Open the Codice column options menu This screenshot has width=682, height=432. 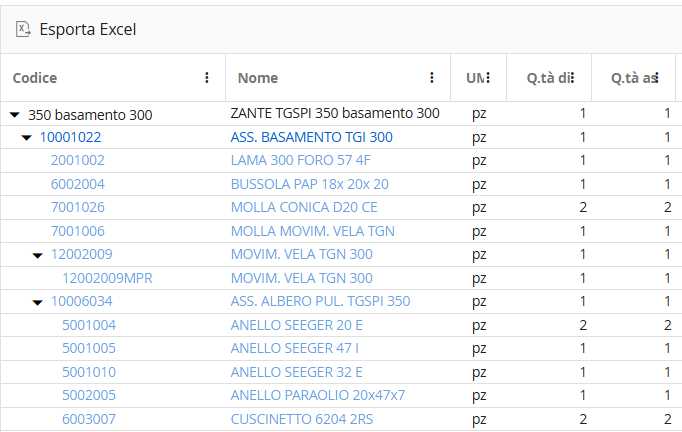[x=207, y=78]
